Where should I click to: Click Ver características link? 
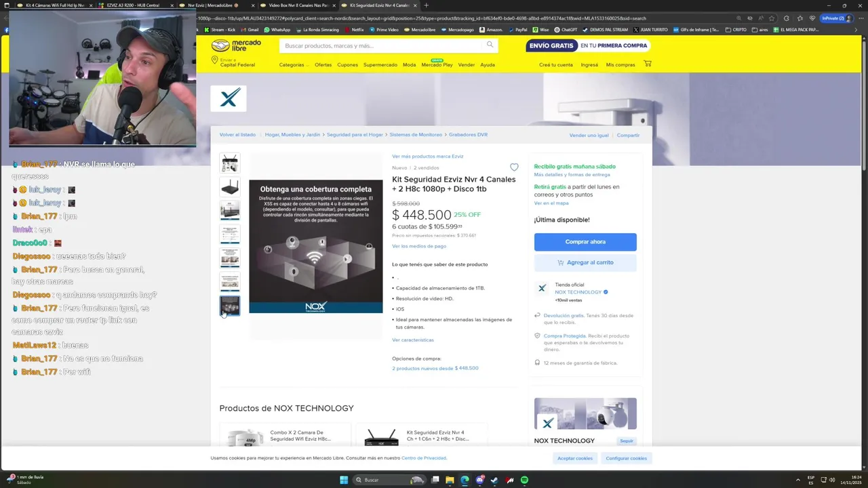(412, 340)
